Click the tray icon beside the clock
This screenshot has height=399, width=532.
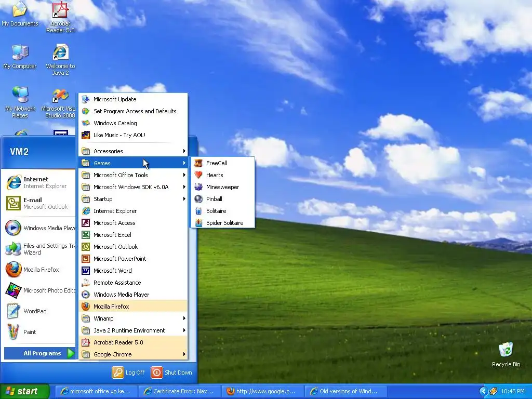pos(494,391)
